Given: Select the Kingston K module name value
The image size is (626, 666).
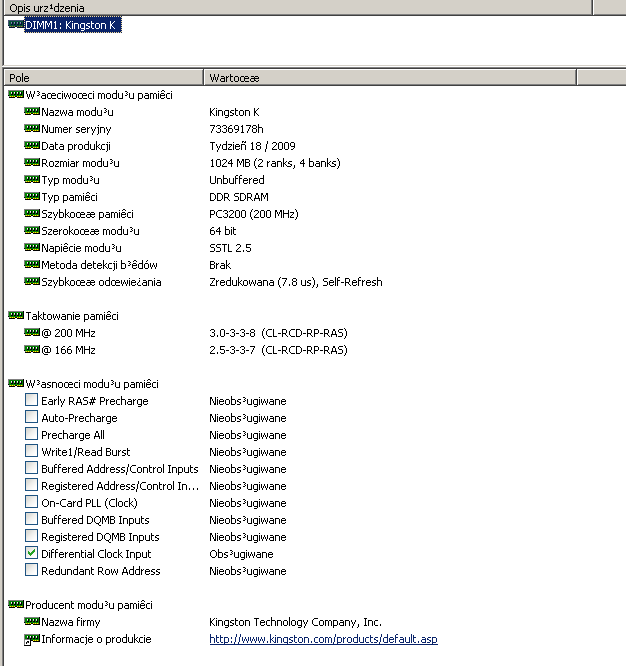Looking at the screenshot, I should pyautogui.click(x=234, y=112).
